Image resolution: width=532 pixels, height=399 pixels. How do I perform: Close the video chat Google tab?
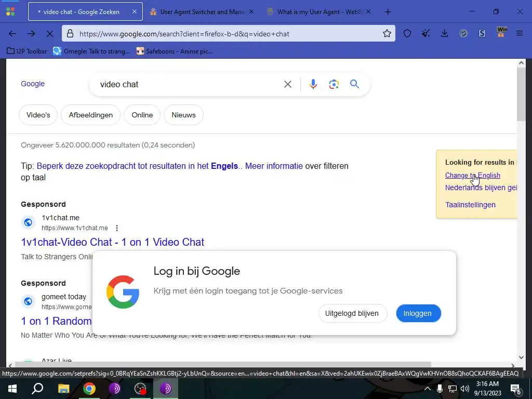point(135,11)
